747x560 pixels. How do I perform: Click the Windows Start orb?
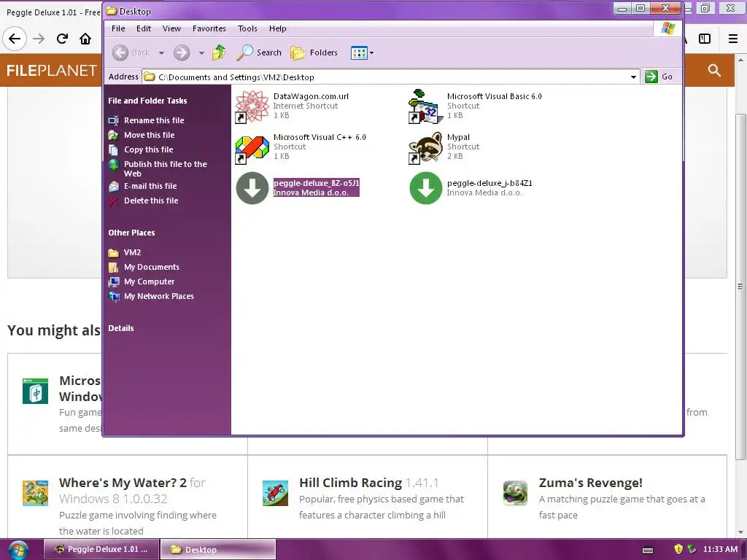click(18, 550)
